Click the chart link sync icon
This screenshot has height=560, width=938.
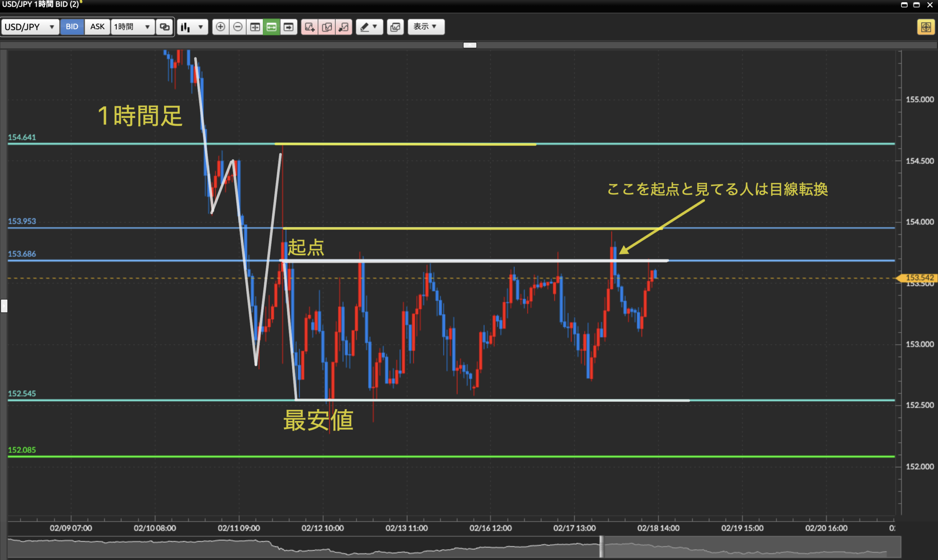coord(165,27)
